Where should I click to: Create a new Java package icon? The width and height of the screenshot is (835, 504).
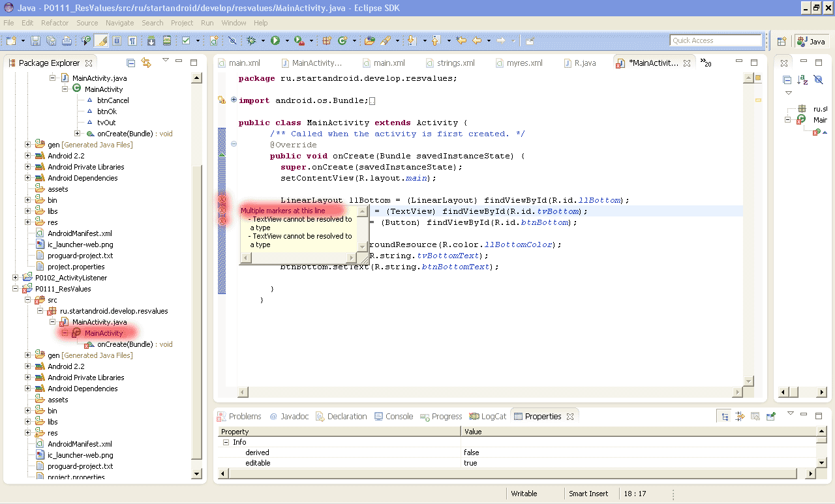[327, 40]
